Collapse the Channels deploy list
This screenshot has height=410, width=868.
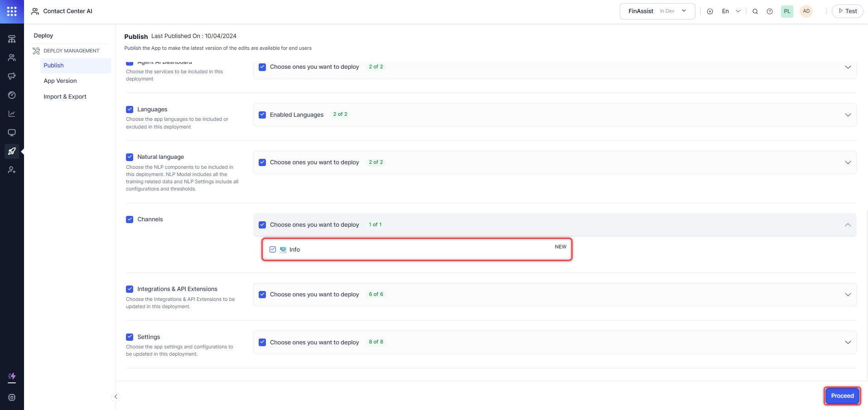tap(848, 225)
